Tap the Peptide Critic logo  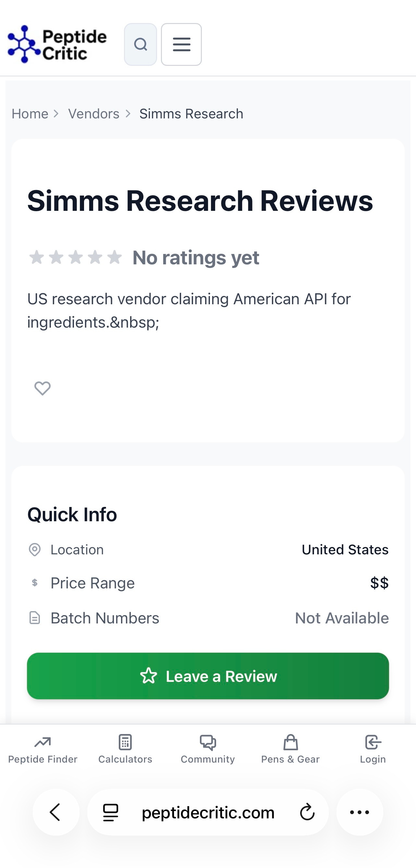tap(57, 44)
